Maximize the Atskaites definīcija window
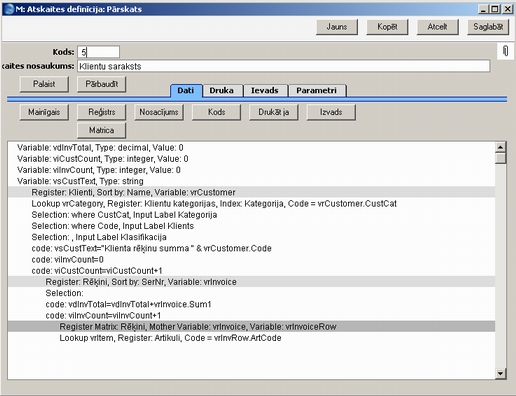Viewport: 516px width, 396px height. pos(495,9)
